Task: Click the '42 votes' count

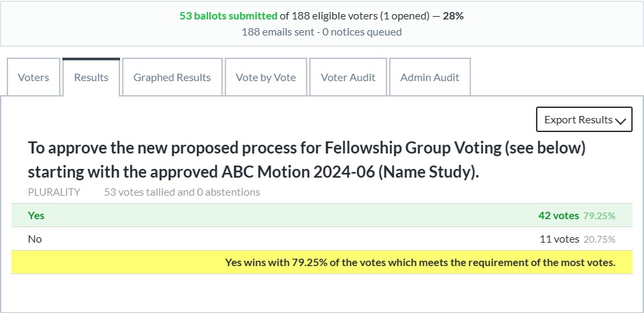Action: (558, 216)
